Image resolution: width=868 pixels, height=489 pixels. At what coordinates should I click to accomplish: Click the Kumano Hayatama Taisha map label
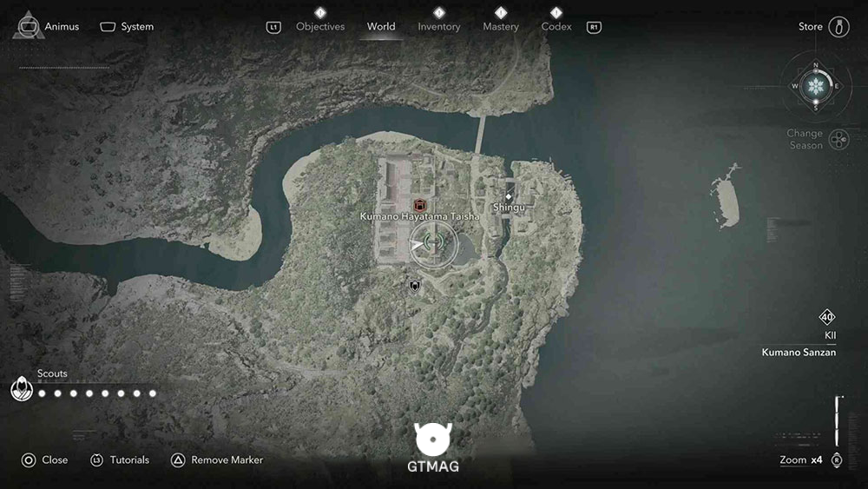[419, 216]
